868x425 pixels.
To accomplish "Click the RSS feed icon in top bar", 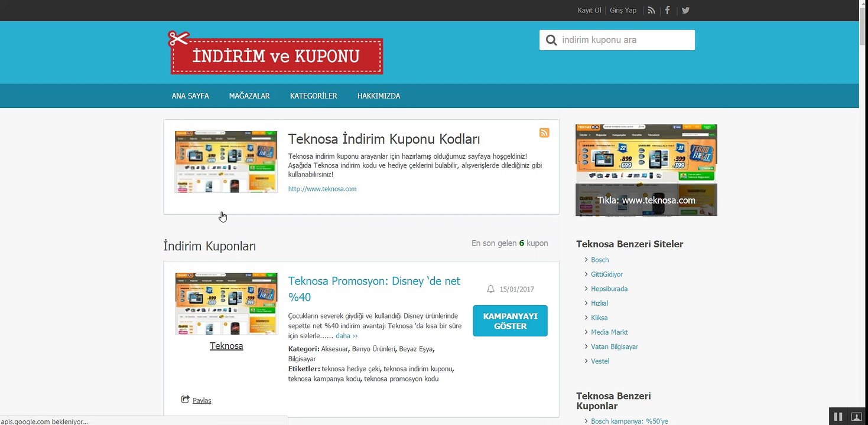I will coord(651,10).
